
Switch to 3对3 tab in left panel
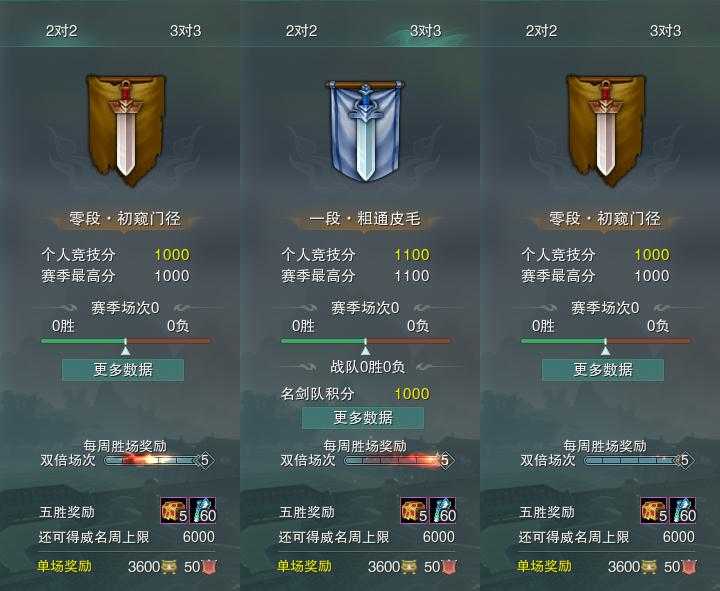[x=186, y=31]
